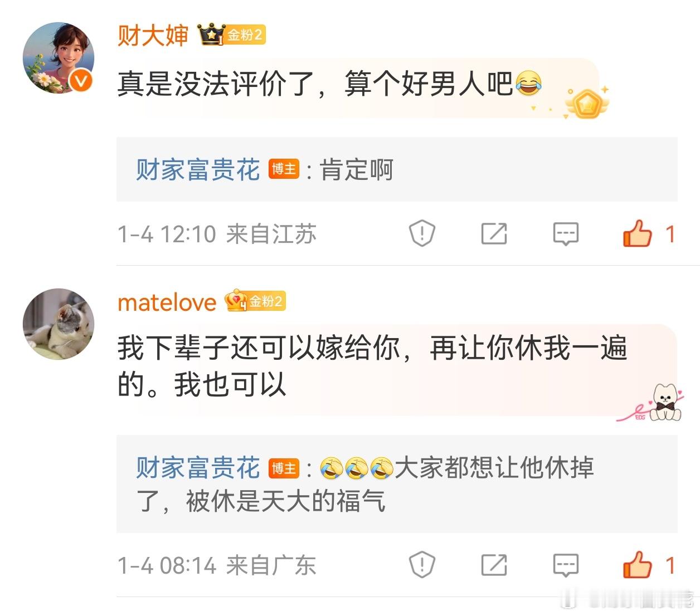
Task: Share the 财大婶 comment via repost icon
Action: coord(494,233)
